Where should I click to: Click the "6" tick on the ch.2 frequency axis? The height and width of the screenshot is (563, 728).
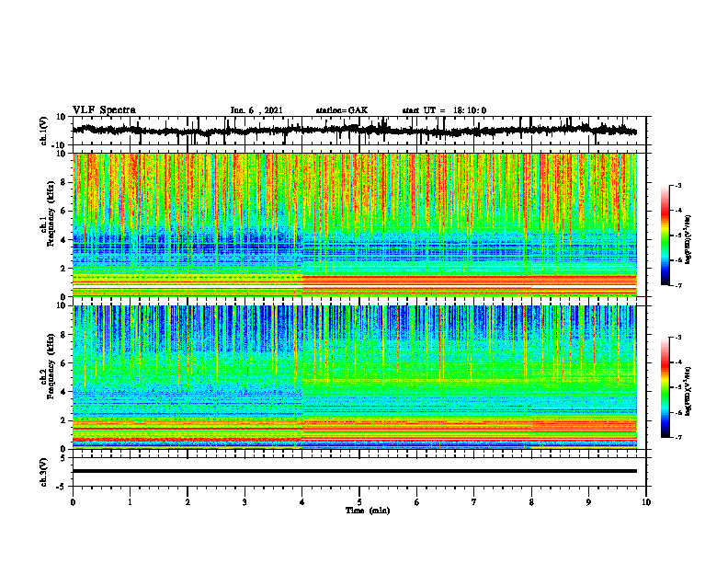tap(64, 363)
